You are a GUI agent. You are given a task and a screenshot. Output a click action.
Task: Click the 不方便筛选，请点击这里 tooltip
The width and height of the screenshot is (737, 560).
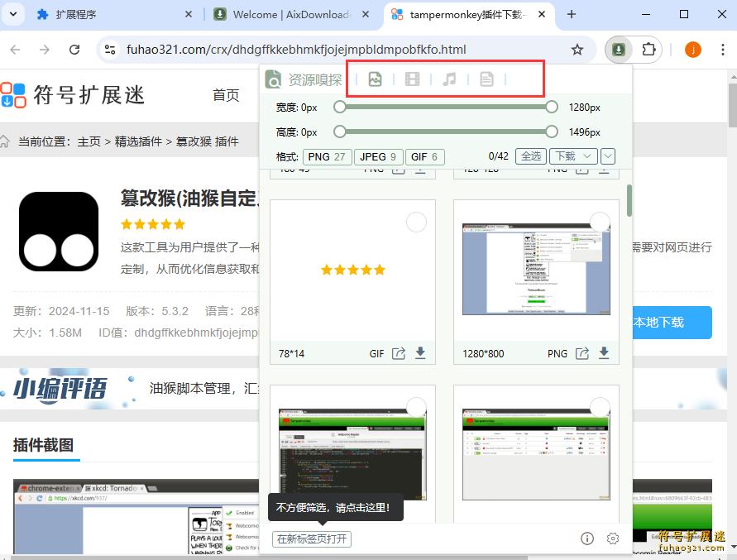[336, 507]
